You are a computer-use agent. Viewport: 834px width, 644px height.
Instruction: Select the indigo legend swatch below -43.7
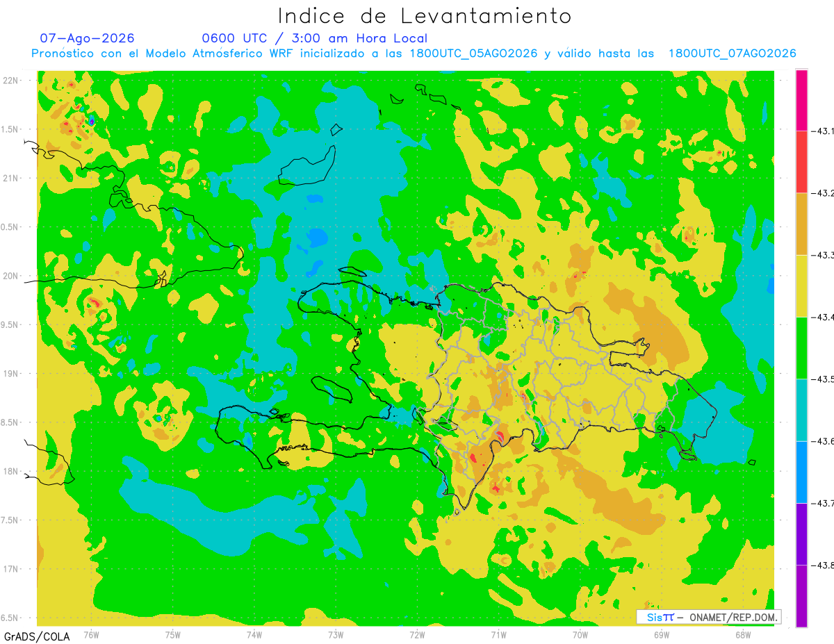801,534
